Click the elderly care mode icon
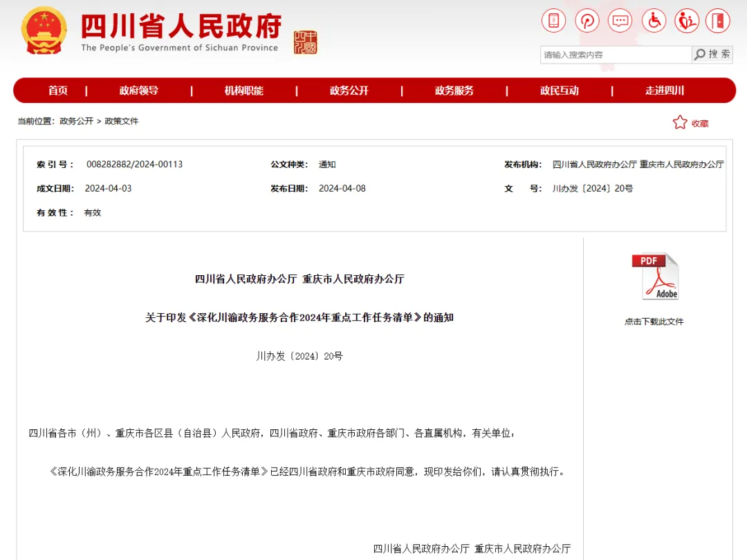 pyautogui.click(x=687, y=21)
